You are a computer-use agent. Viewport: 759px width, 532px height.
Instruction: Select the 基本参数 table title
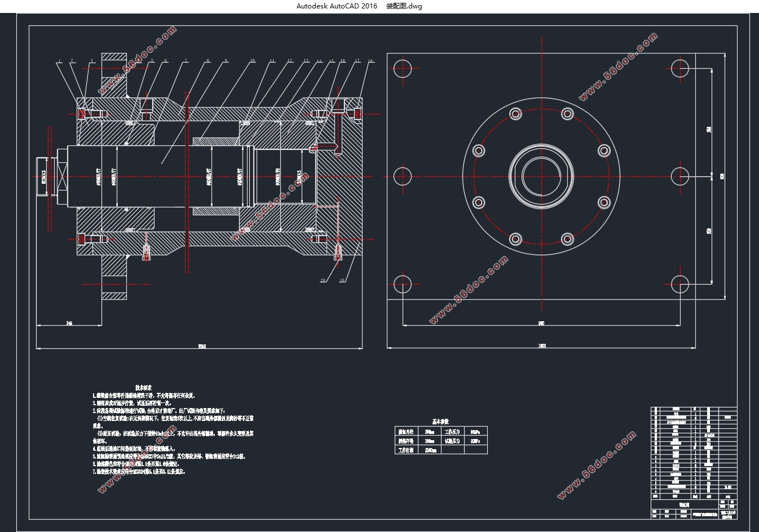coord(440,421)
